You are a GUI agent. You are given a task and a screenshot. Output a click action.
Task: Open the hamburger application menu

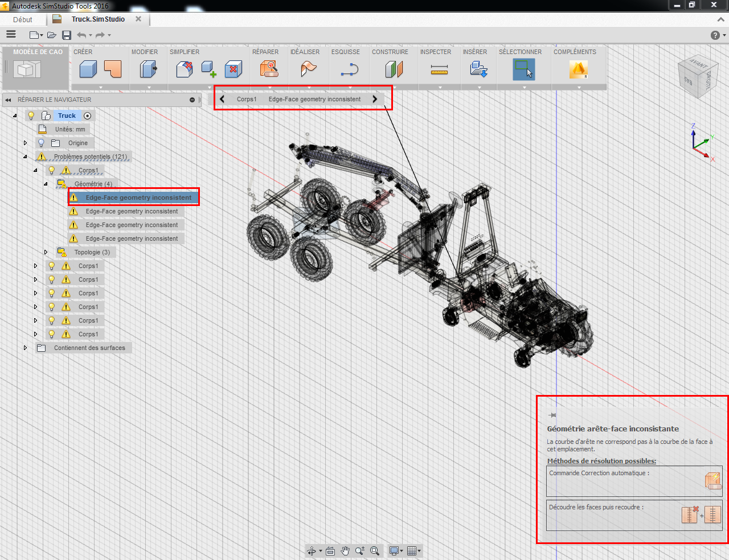coord(10,35)
